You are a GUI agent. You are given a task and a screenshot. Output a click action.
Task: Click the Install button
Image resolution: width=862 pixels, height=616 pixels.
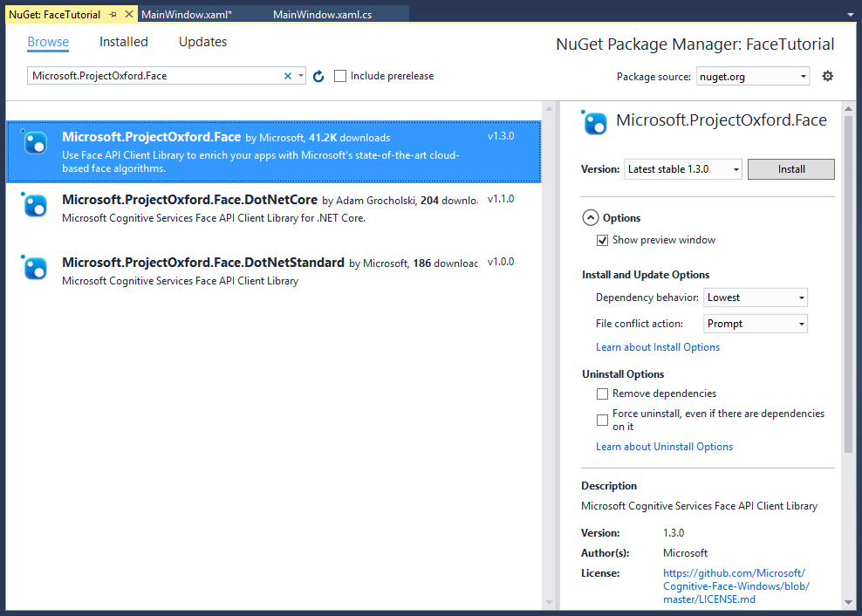pos(791,169)
